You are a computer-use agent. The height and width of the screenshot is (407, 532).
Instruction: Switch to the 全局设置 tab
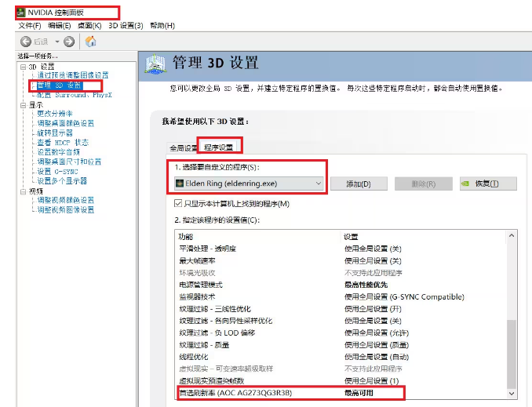[x=183, y=147]
